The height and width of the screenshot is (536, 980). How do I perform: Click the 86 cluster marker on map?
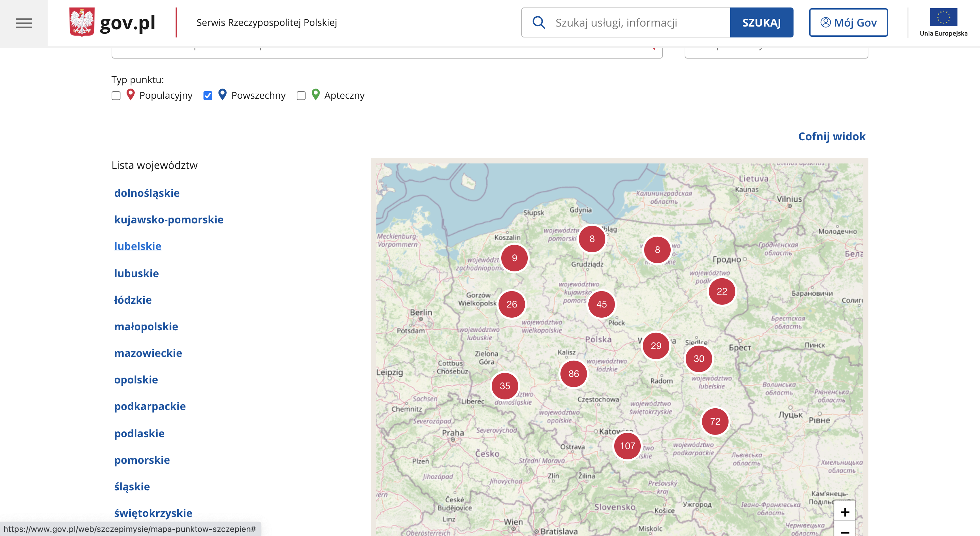(573, 374)
